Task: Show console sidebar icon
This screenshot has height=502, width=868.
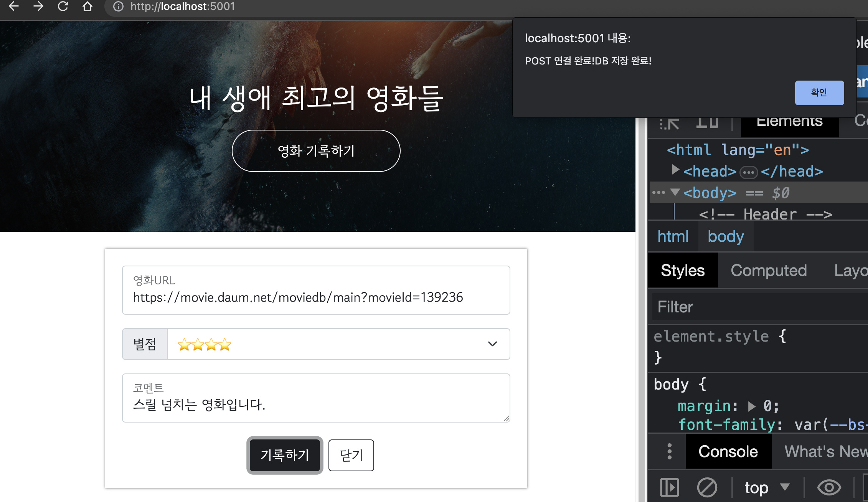Action: coord(670,487)
